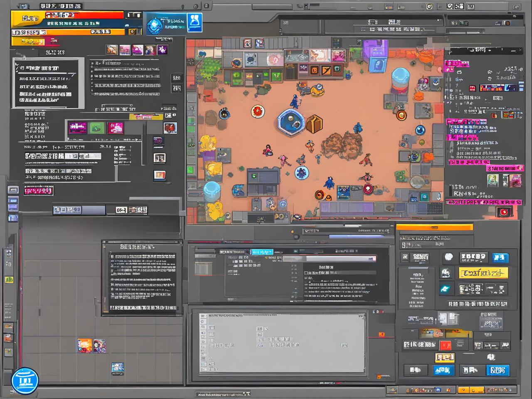Click the red camera icon below right sidebar

pos(504,212)
